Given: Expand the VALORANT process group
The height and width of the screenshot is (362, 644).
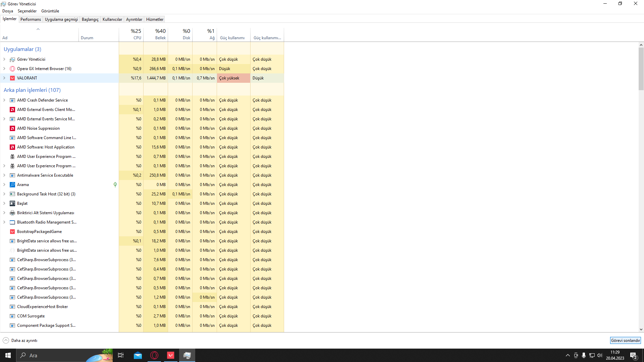Looking at the screenshot, I should click(x=4, y=78).
